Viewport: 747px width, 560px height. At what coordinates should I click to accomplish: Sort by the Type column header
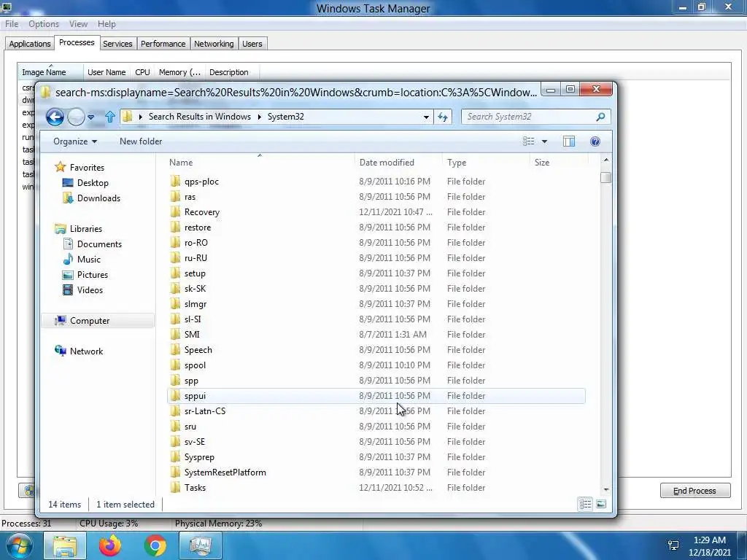click(485, 163)
